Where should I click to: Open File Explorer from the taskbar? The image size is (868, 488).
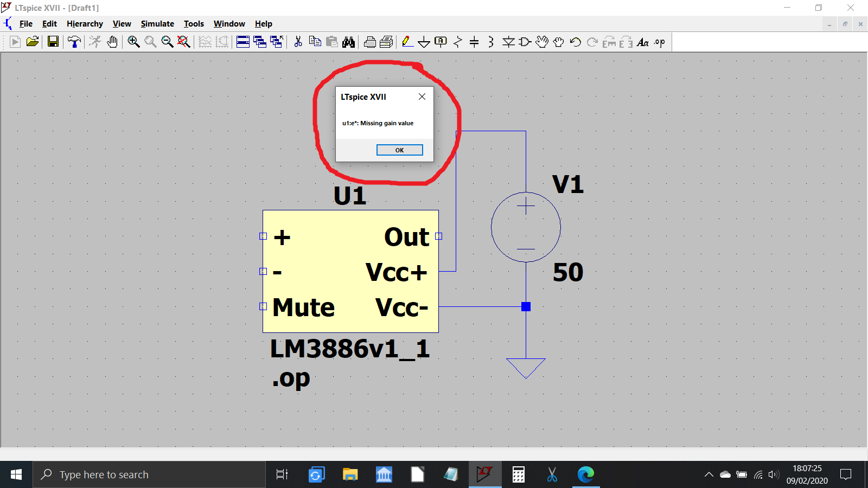(x=350, y=475)
